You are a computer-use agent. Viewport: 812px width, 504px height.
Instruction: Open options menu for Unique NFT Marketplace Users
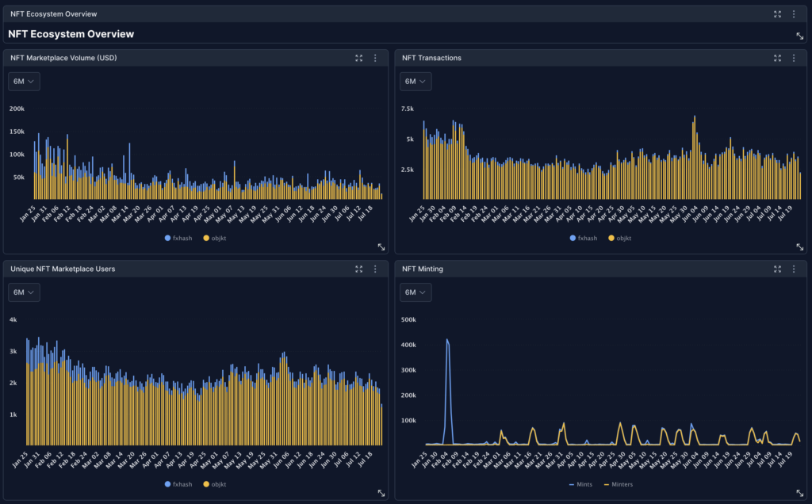tap(375, 269)
